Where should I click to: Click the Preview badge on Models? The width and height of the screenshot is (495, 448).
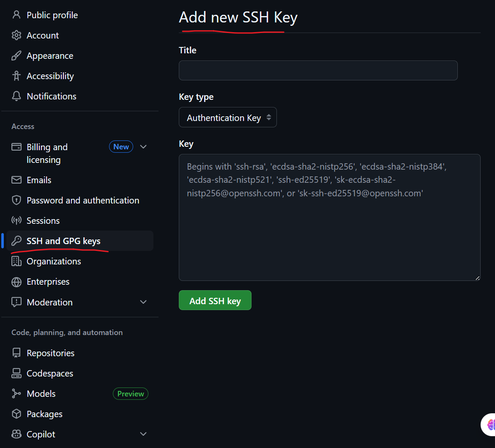coord(131,394)
